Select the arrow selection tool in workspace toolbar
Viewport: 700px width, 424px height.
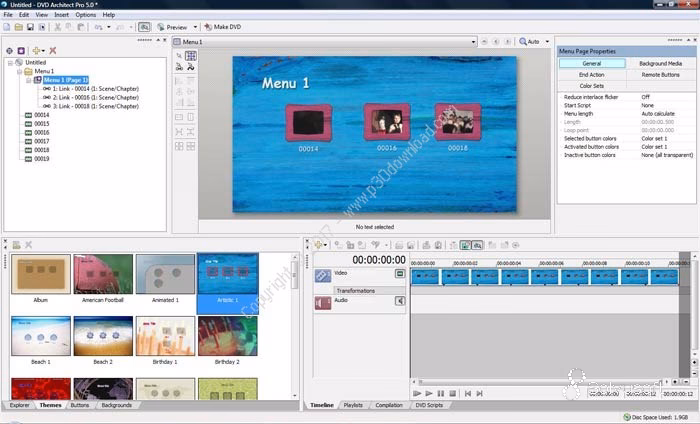(179, 56)
